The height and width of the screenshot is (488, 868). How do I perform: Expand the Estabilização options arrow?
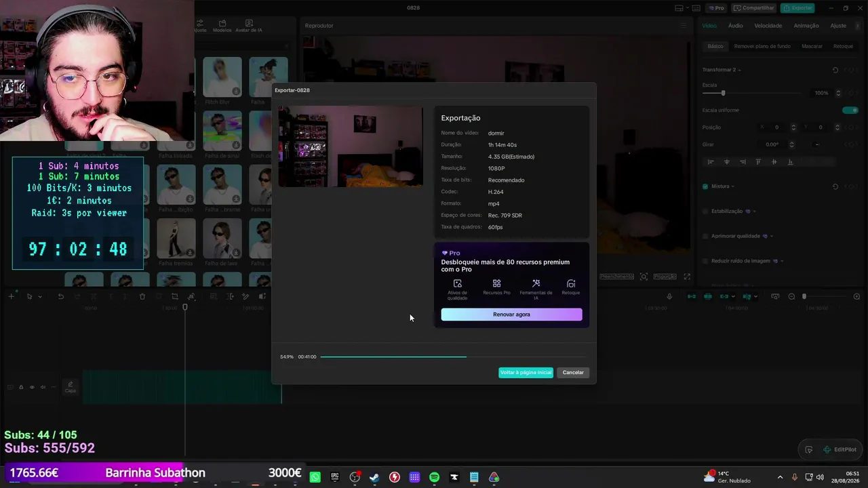point(754,211)
